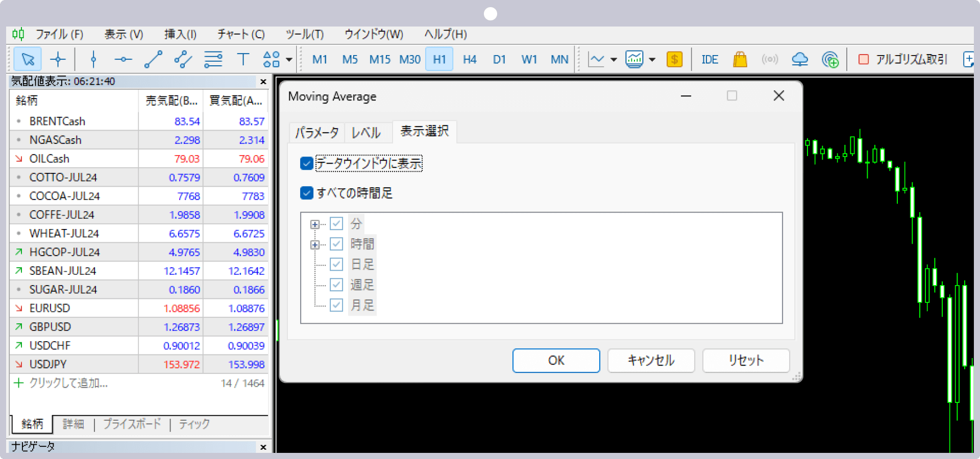The width and height of the screenshot is (980, 459).
Task: Switch chart to M1 timeframe
Action: pyautogui.click(x=320, y=60)
